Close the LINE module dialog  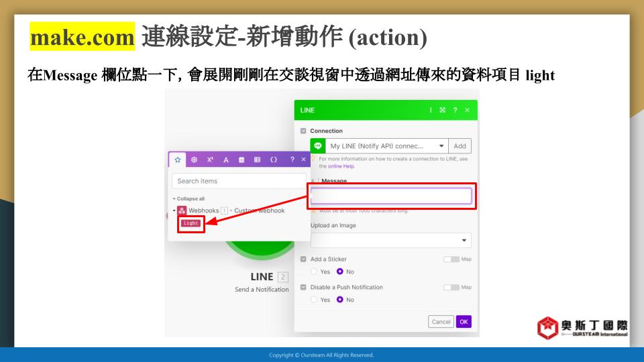[x=468, y=110]
